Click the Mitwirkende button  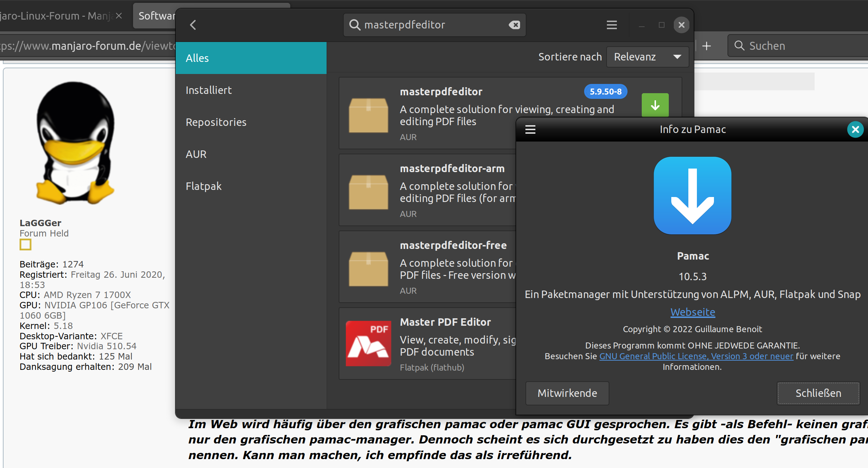[567, 393]
